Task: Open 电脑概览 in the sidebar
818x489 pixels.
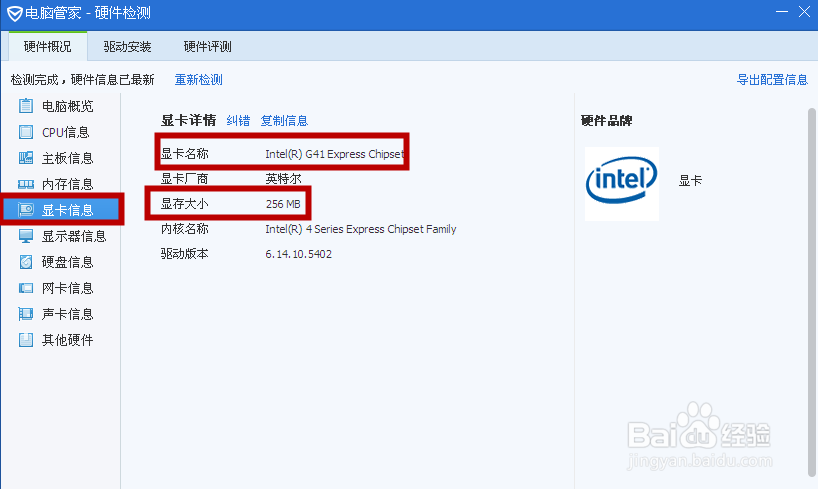Action: [62, 106]
